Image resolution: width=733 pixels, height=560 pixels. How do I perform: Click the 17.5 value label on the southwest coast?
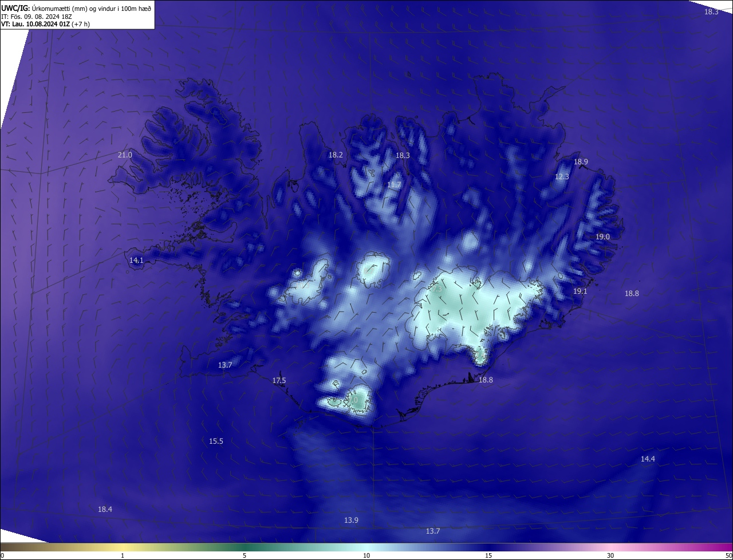pyautogui.click(x=279, y=381)
